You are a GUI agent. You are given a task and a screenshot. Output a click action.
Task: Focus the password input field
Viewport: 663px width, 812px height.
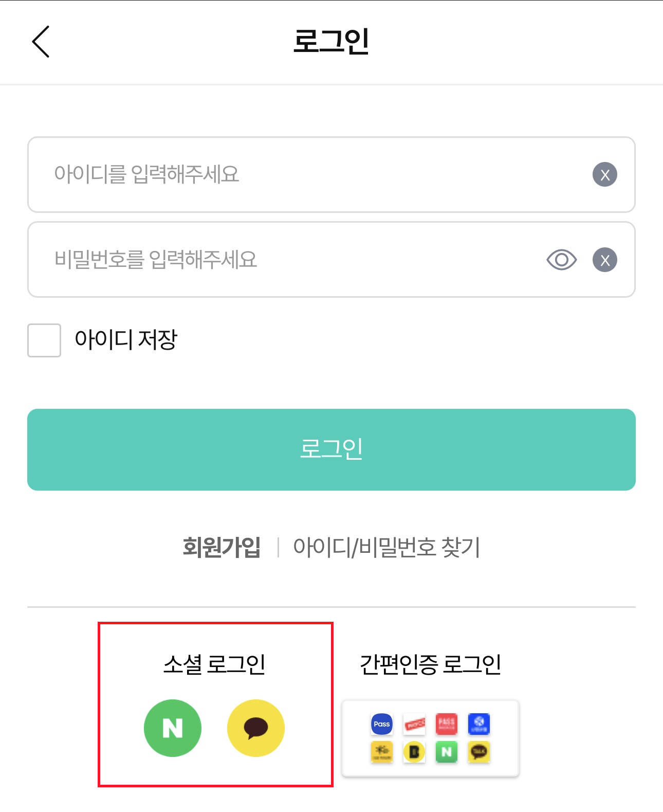pyautogui.click(x=288, y=260)
